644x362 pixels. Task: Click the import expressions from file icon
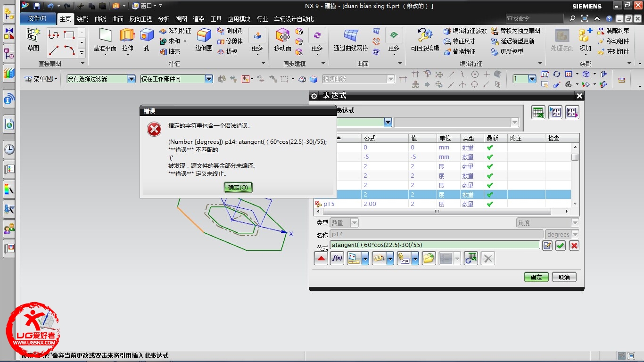[x=555, y=112]
